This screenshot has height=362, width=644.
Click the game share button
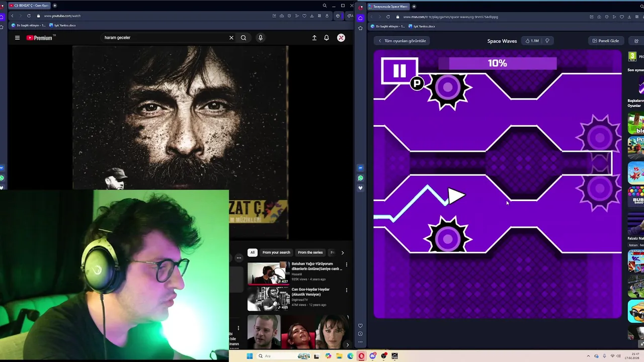click(x=636, y=41)
